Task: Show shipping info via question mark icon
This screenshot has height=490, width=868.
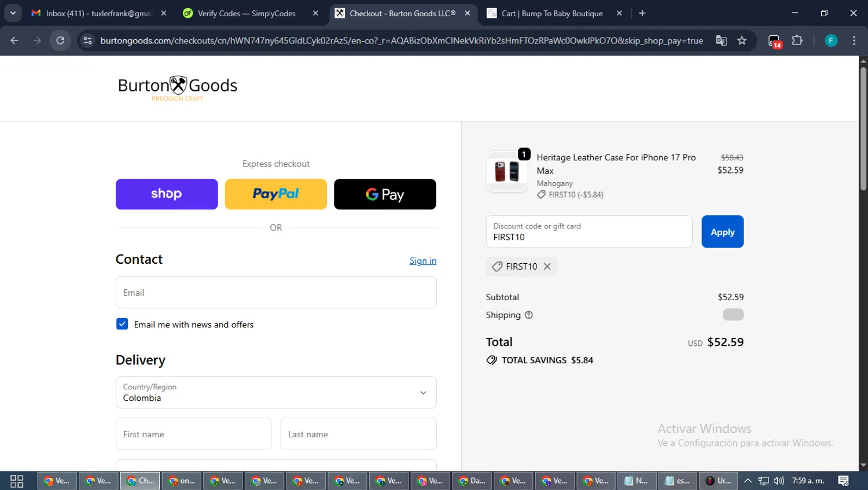Action: [x=528, y=315]
